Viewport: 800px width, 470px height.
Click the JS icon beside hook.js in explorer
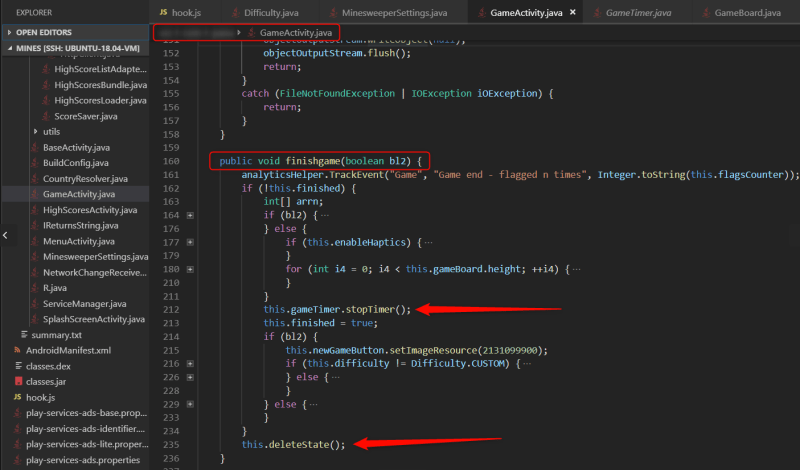[18, 397]
